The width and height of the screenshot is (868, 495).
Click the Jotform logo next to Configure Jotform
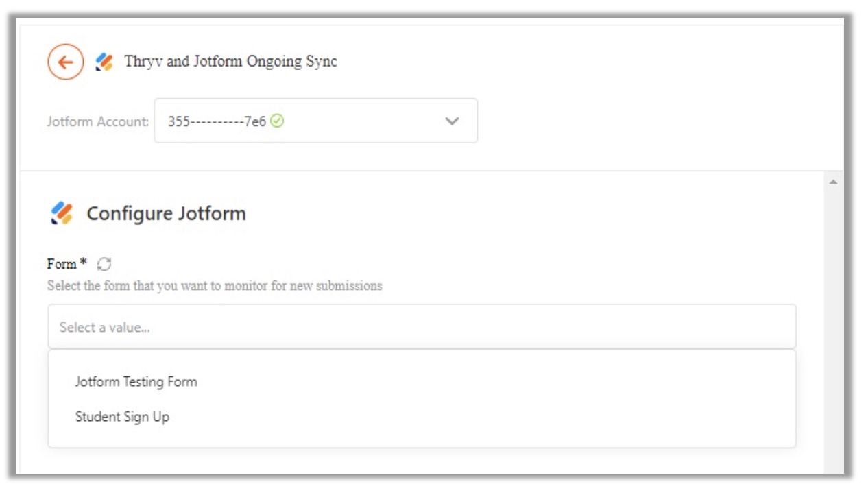[62, 213]
